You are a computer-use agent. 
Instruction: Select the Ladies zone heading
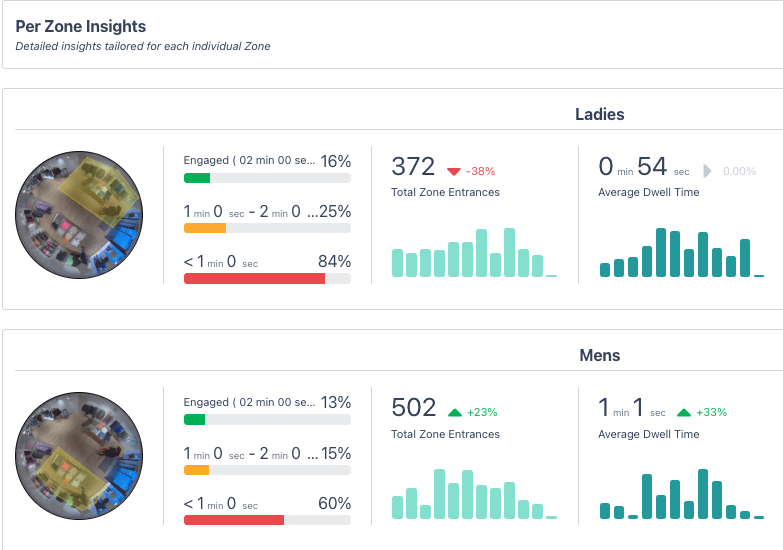click(600, 114)
